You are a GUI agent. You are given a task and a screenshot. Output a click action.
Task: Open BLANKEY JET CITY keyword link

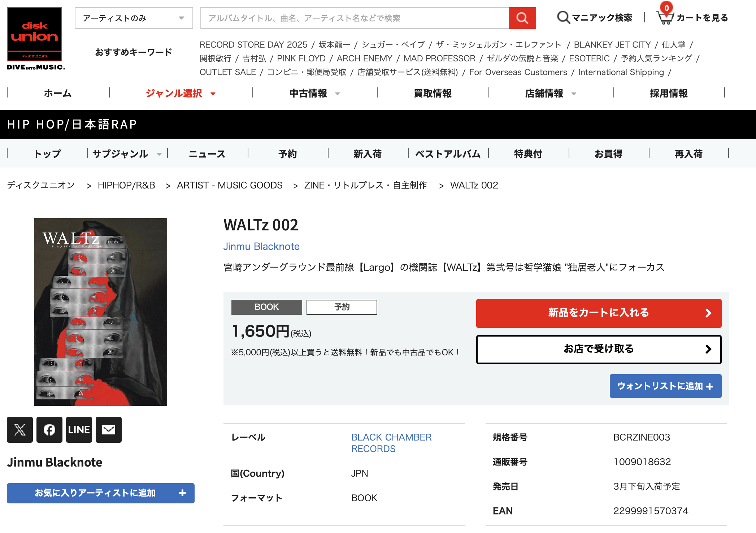click(612, 44)
